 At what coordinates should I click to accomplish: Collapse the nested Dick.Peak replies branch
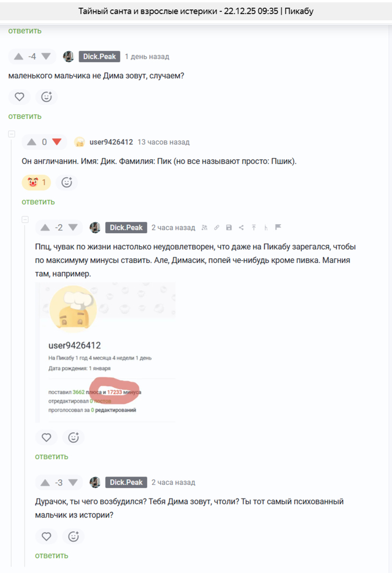(x=25, y=219)
